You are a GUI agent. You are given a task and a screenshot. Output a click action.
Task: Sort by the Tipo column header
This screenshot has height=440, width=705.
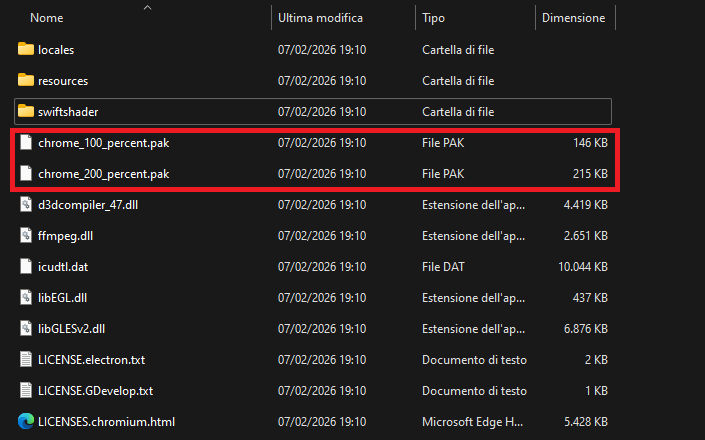[434, 18]
